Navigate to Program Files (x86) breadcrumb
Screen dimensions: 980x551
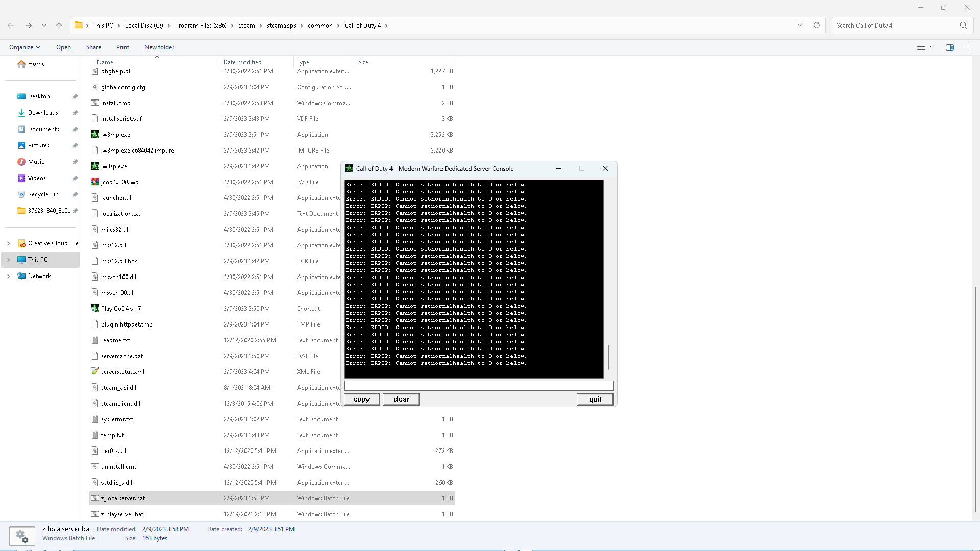[x=201, y=26]
